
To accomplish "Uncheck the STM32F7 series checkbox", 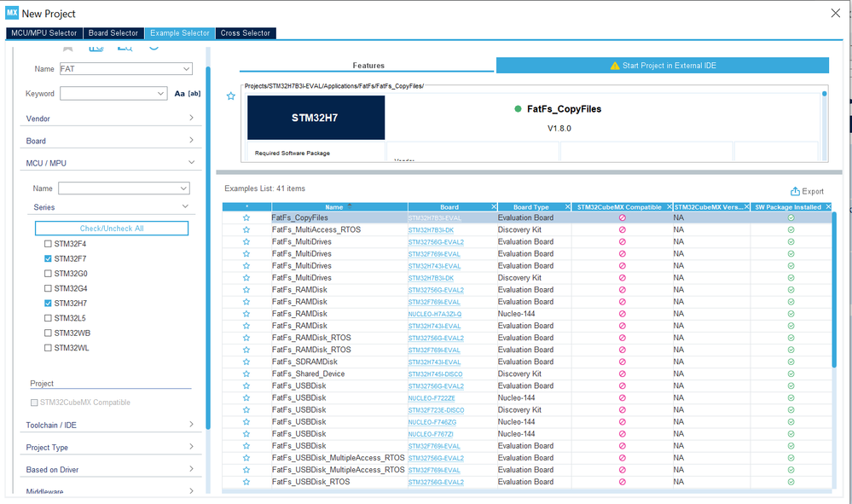I will click(48, 259).
